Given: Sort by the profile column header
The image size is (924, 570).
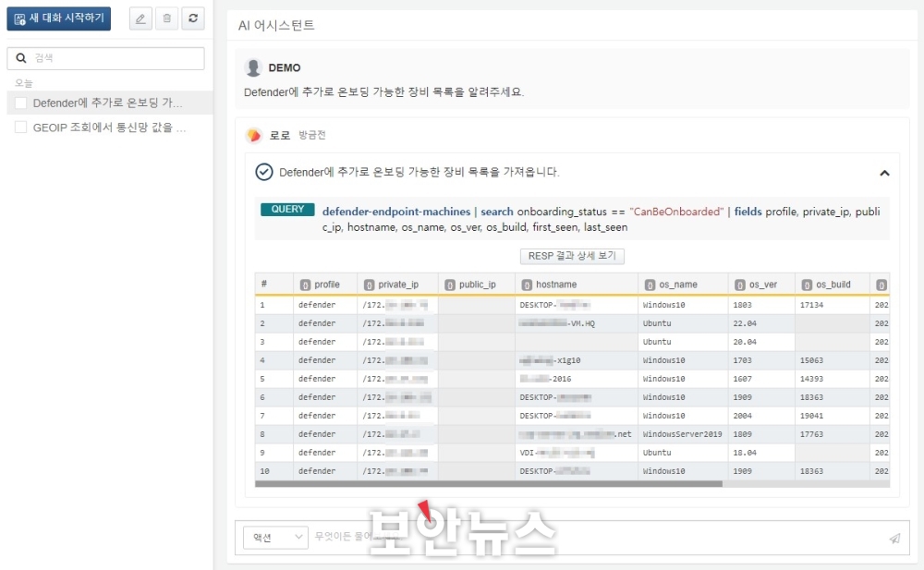Looking at the screenshot, I should (x=325, y=285).
